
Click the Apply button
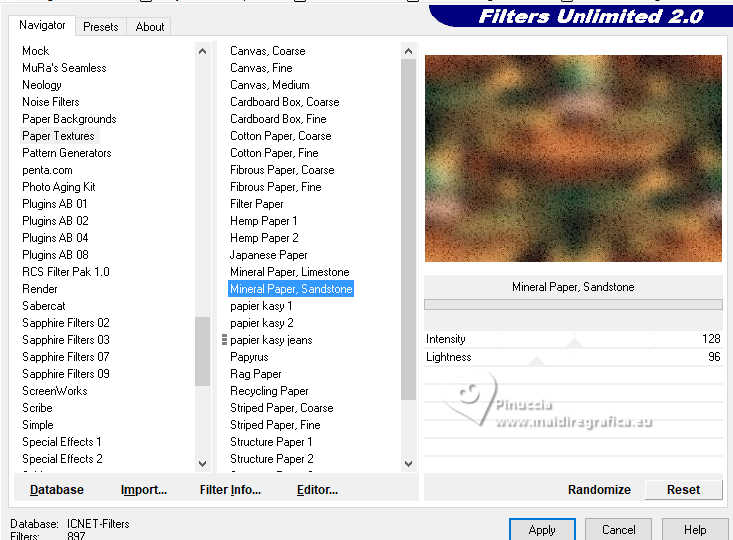point(542,530)
